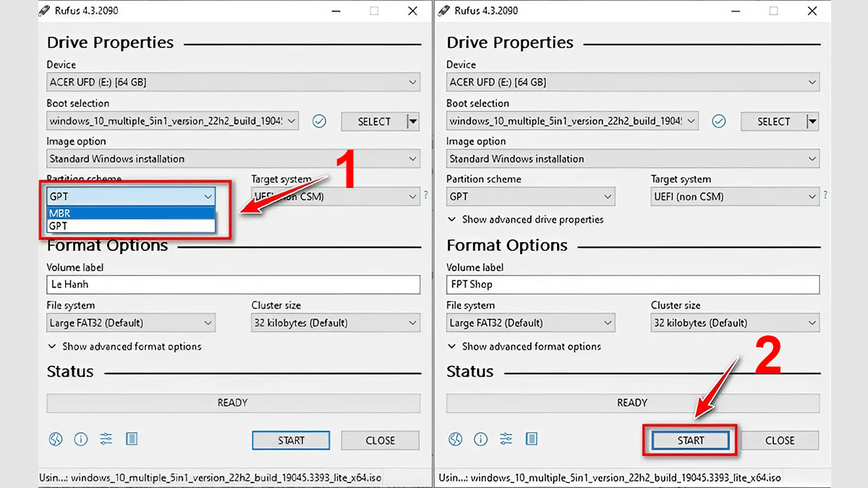Image resolution: width=868 pixels, height=488 pixels.
Task: Open File system dropdown in left window
Action: pyautogui.click(x=131, y=323)
